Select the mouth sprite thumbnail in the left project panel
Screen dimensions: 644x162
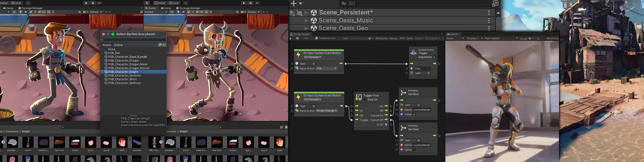click(75, 143)
